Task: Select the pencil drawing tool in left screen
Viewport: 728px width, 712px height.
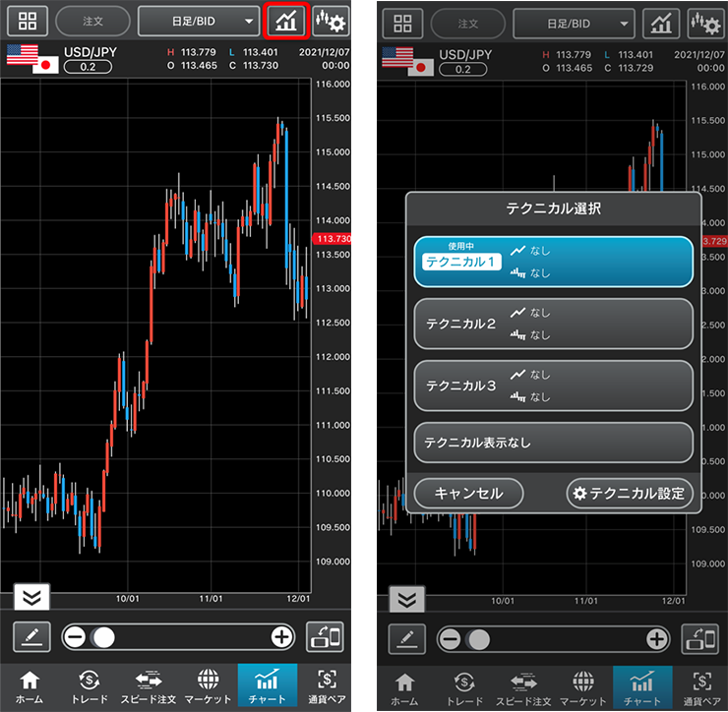Action: coord(31,637)
